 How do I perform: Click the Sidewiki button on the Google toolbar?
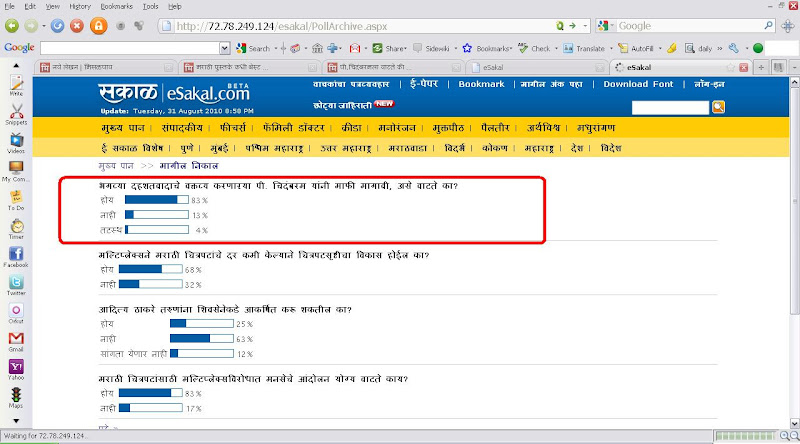432,48
